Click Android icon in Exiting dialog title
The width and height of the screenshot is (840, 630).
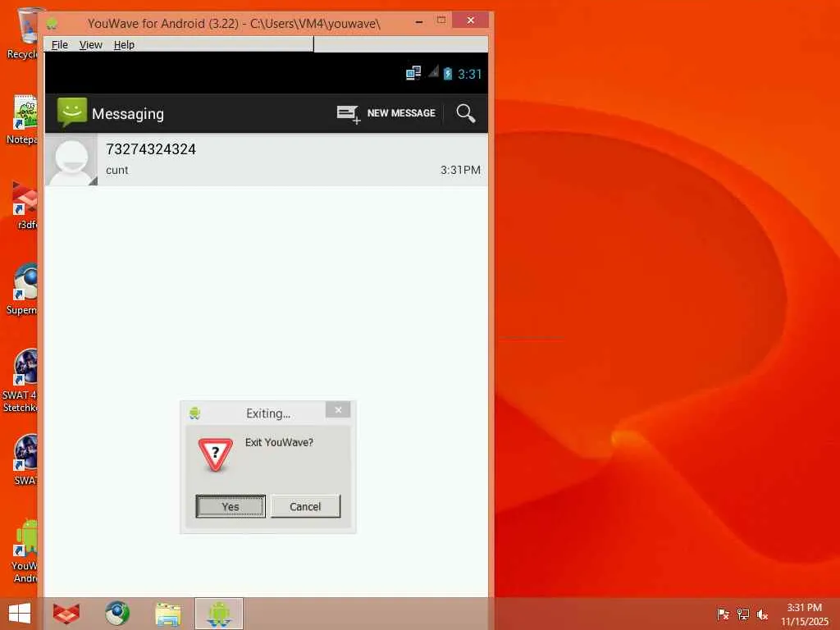tap(194, 413)
